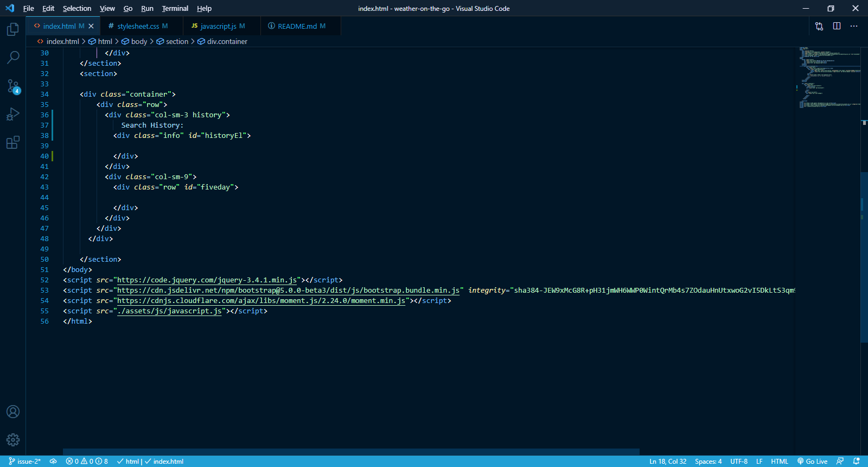
Task: Open More Actions ellipsis in editor toolbar
Action: [854, 26]
